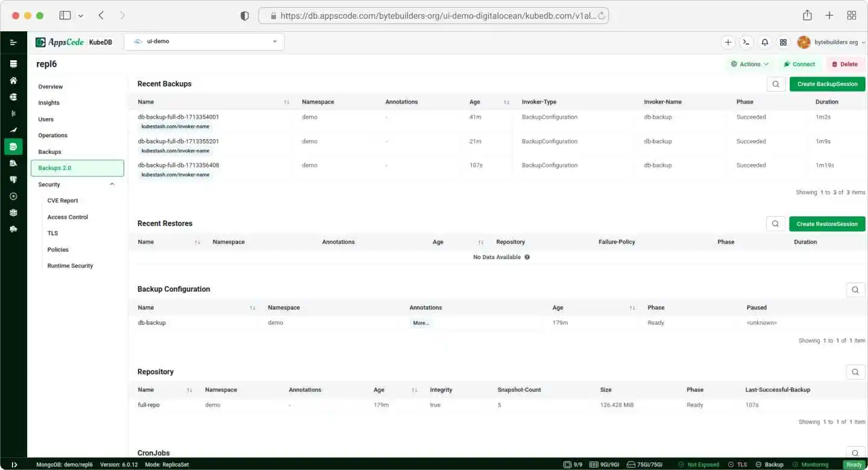
Task: Click the Repository section search icon
Action: click(855, 372)
